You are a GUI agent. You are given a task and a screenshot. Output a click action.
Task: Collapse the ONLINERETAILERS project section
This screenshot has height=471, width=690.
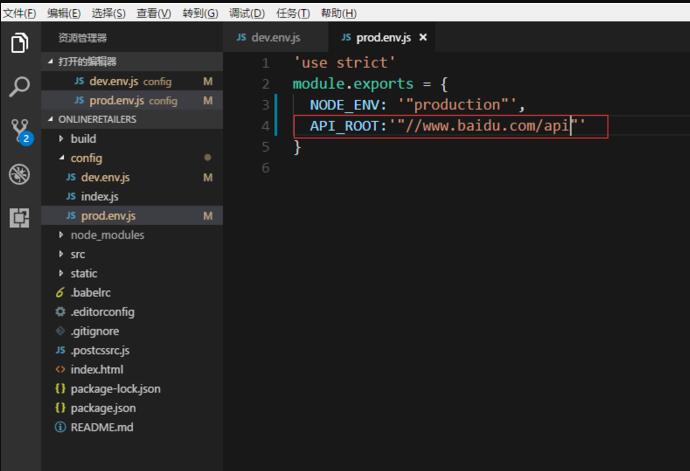click(x=132, y=119)
